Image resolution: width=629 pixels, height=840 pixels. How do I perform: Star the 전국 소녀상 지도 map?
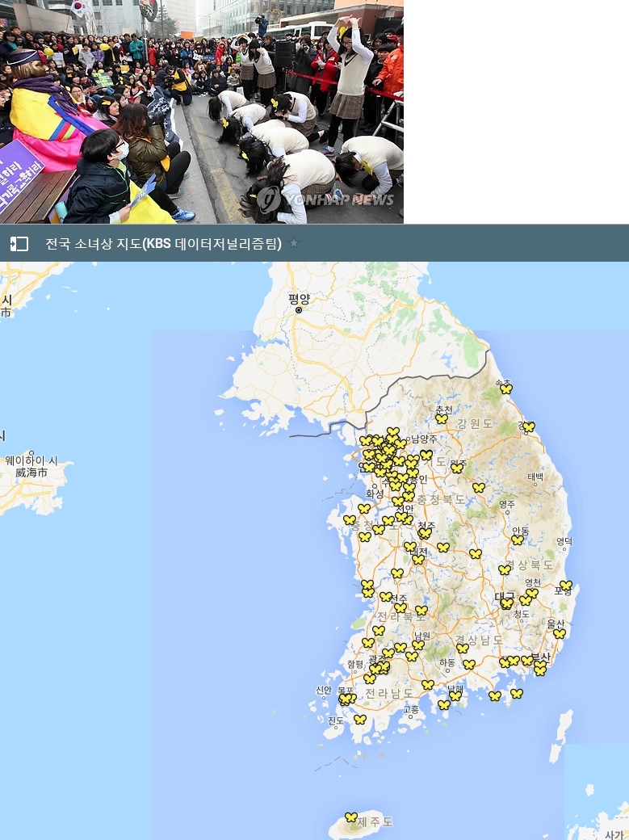(x=294, y=243)
